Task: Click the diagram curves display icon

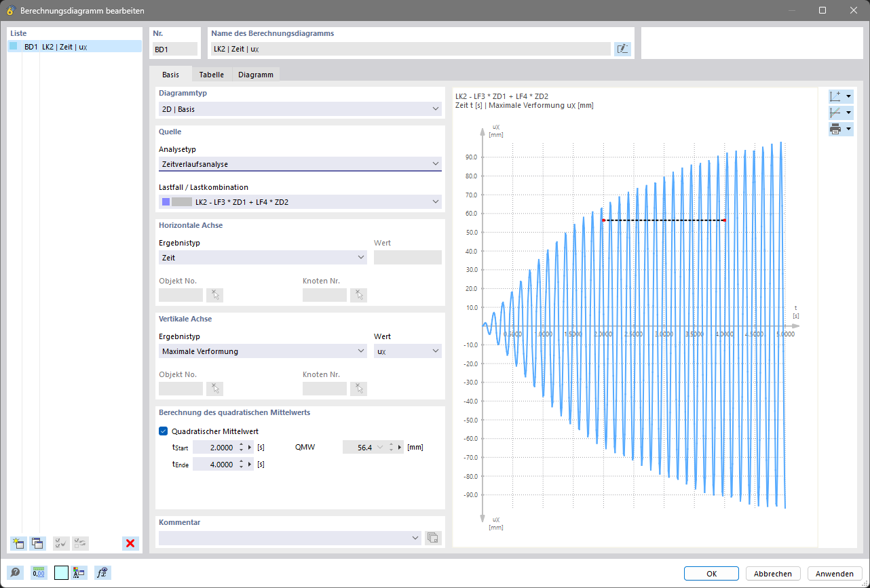Action: tap(836, 113)
